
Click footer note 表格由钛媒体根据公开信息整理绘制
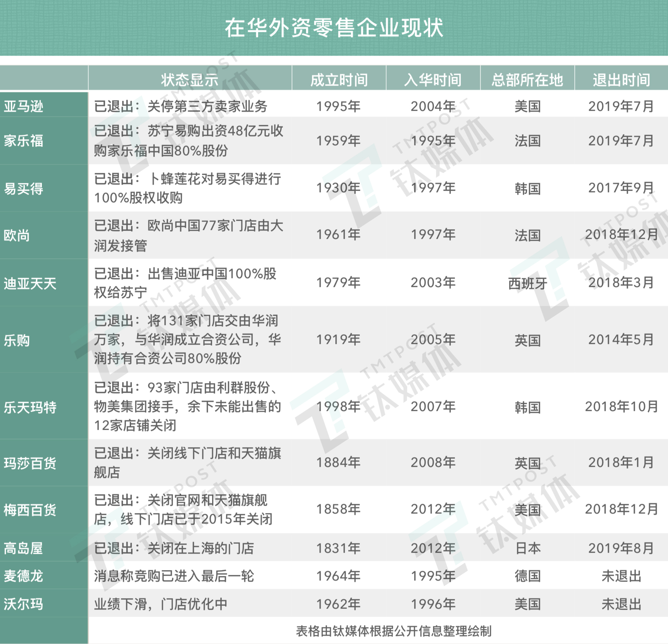[x=394, y=631]
